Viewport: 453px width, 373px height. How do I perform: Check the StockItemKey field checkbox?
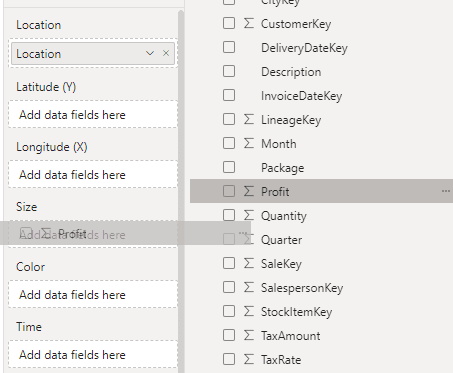point(229,311)
